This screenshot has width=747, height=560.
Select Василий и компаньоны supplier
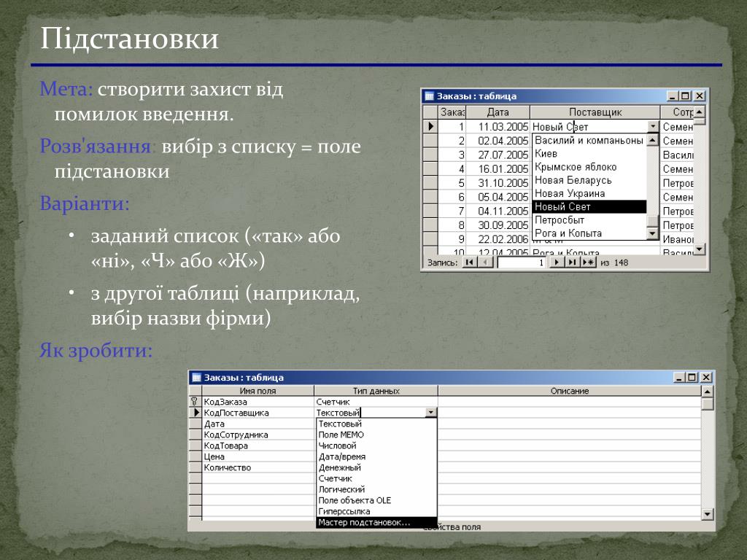coord(589,141)
